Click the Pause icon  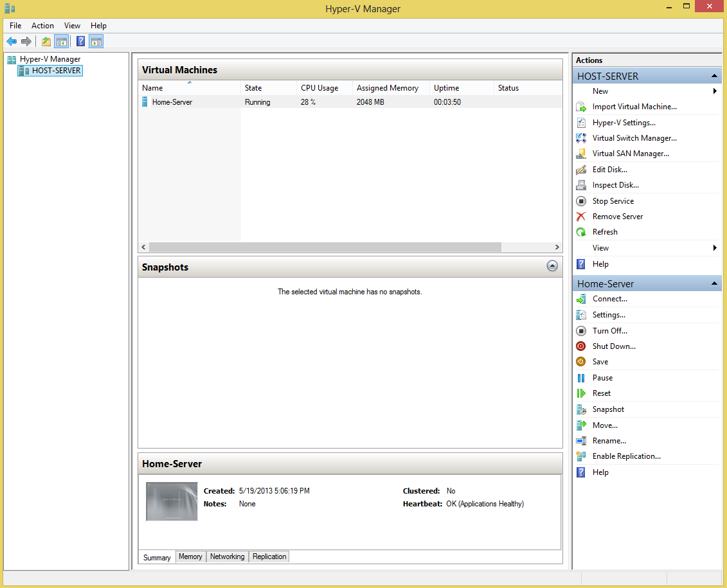click(x=581, y=378)
